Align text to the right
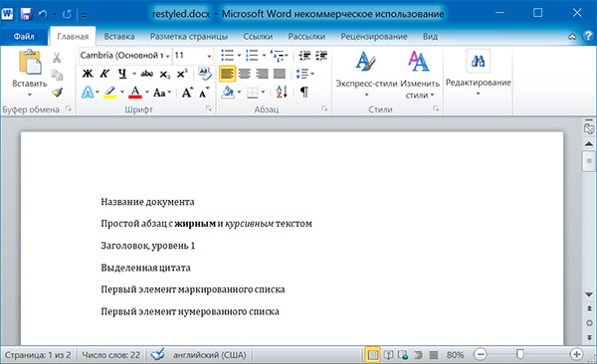This screenshot has height=364, width=597. (x=262, y=74)
